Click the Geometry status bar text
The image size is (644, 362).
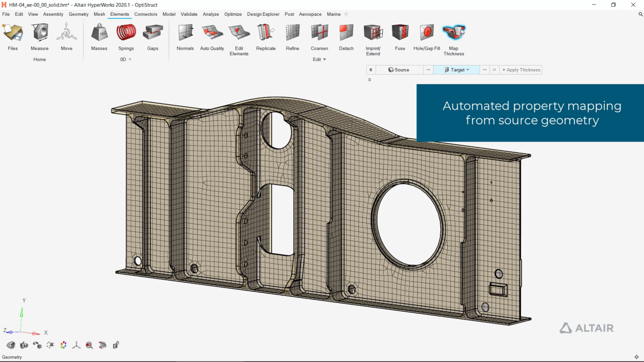(x=12, y=357)
